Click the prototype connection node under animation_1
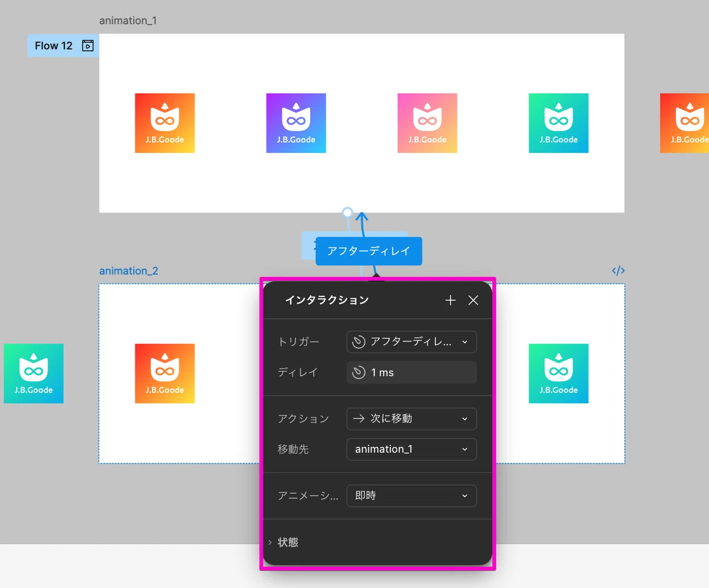This screenshot has width=709, height=588. pyautogui.click(x=347, y=212)
